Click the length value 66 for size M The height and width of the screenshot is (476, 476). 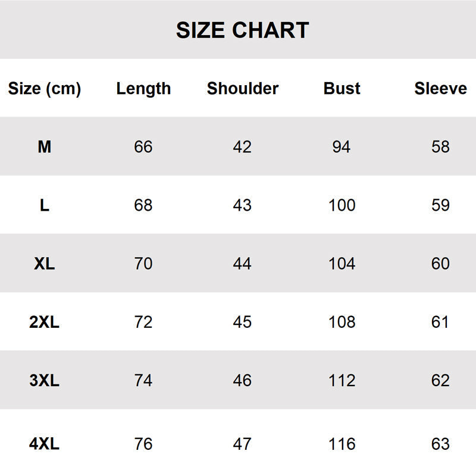(x=143, y=146)
